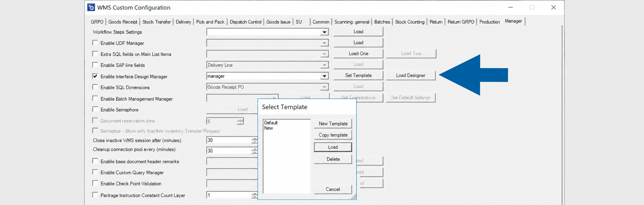Select the Default template in list

pos(271,123)
